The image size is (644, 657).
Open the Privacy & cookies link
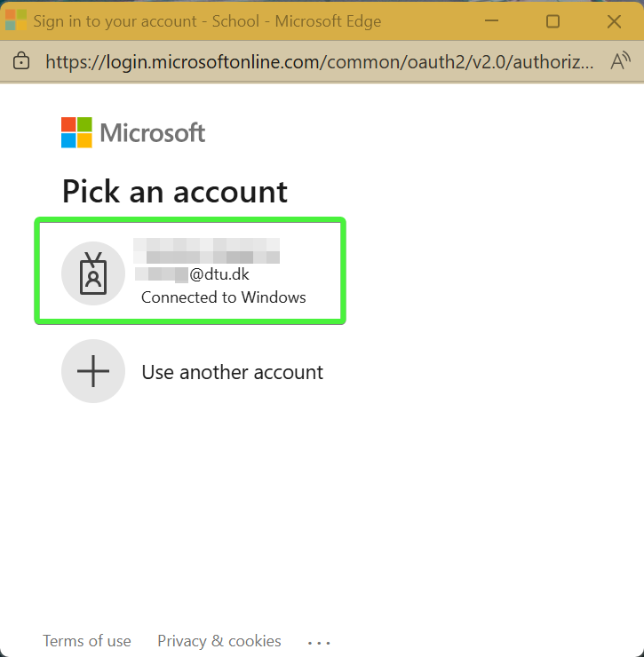click(219, 641)
